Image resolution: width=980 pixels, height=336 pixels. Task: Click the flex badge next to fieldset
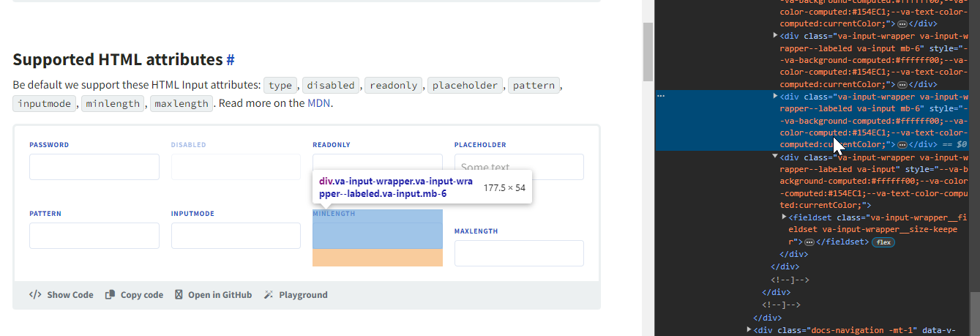[x=883, y=242]
